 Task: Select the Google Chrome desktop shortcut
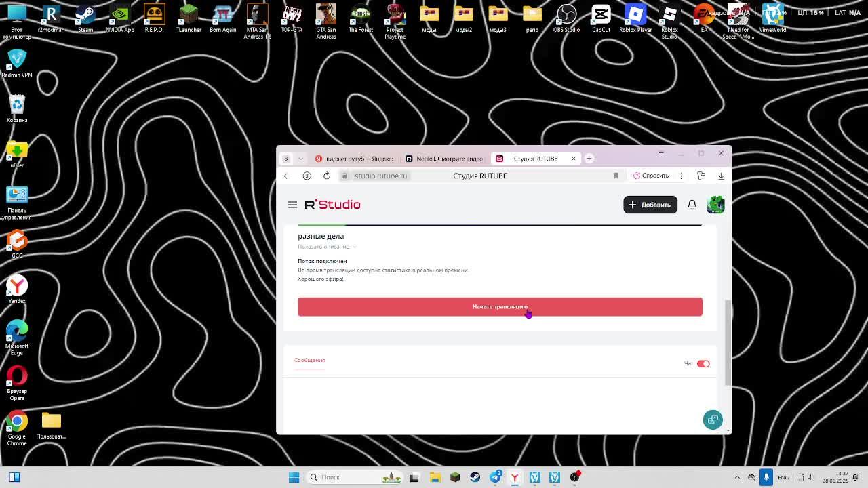click(17, 428)
